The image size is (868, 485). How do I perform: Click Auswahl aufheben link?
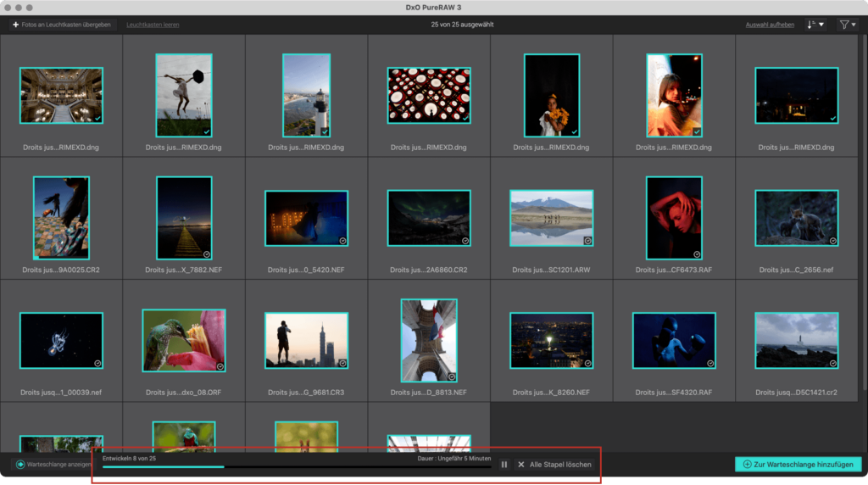pos(770,25)
